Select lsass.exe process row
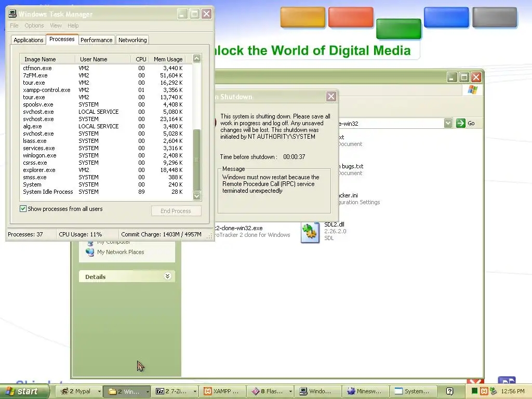This screenshot has height=399, width=532. click(x=103, y=141)
